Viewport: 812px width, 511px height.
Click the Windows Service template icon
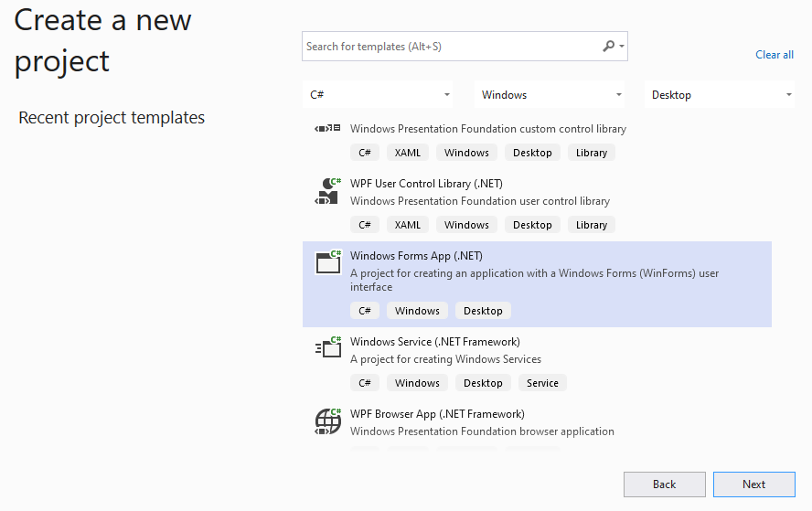coord(328,347)
